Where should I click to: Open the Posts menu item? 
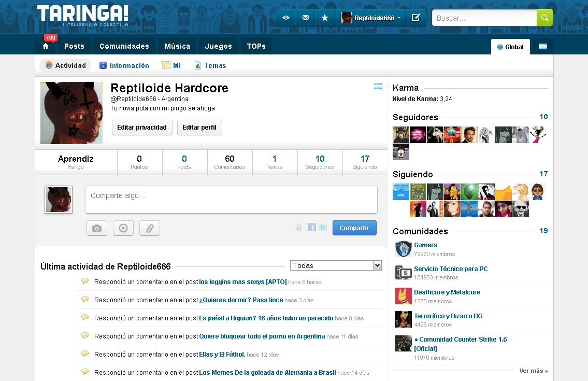pos(74,46)
